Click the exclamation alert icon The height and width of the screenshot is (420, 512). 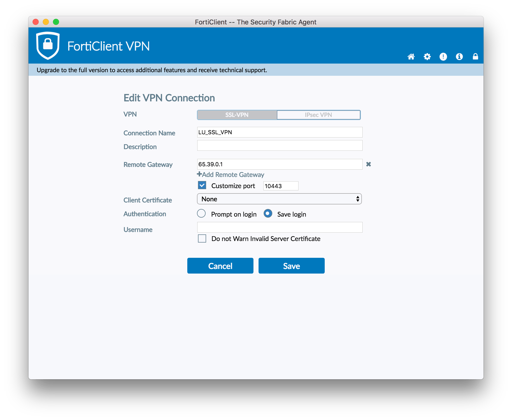[443, 56]
